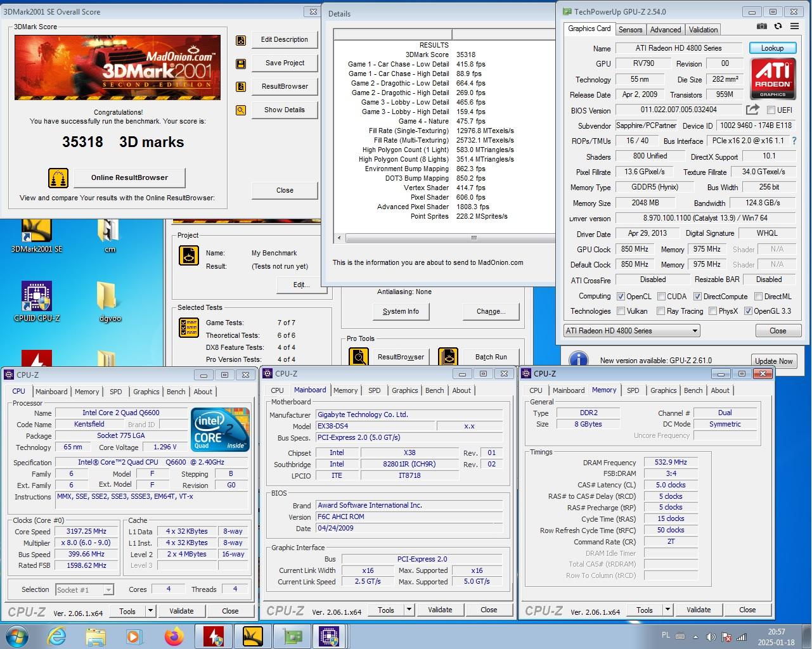Click the Lookup button in GPU-Z
The height and width of the screenshot is (649, 812).
(772, 48)
